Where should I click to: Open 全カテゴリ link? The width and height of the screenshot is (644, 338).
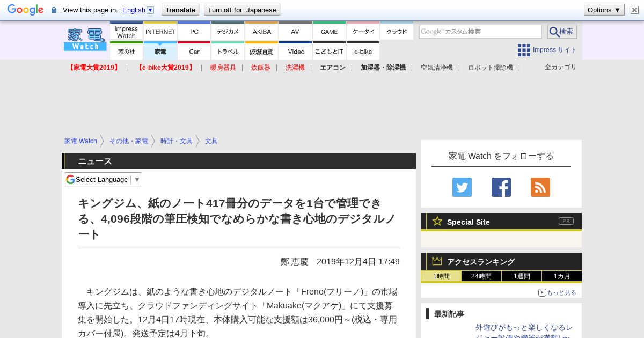[561, 67]
